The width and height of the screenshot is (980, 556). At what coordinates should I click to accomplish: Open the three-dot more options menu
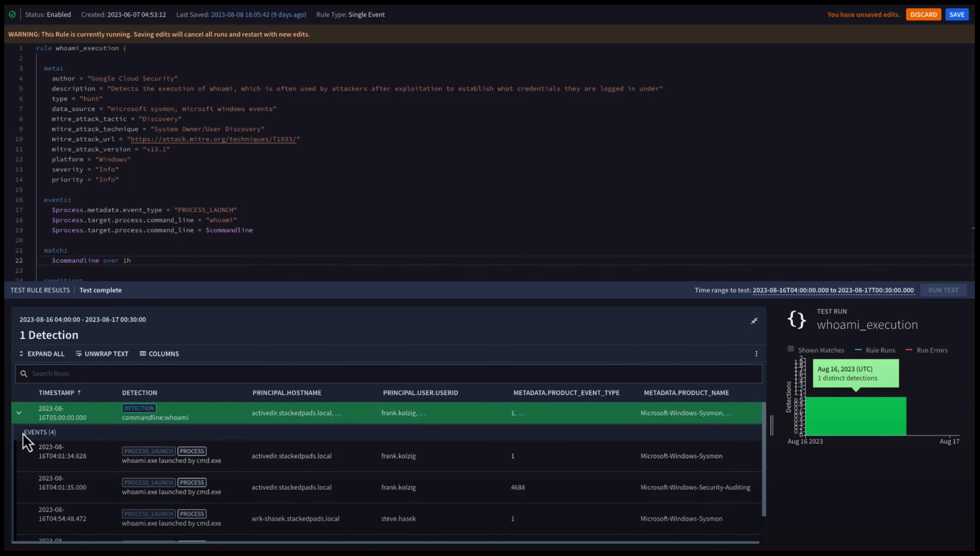(756, 354)
